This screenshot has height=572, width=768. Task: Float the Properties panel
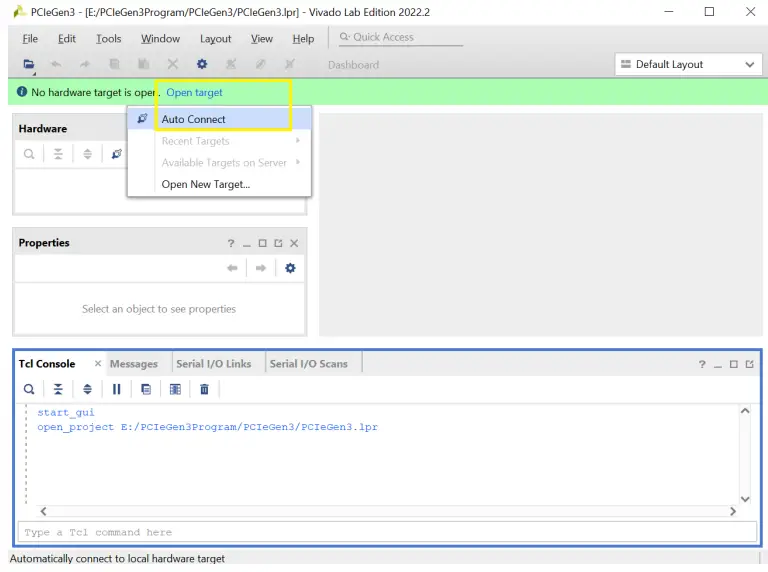tap(278, 243)
